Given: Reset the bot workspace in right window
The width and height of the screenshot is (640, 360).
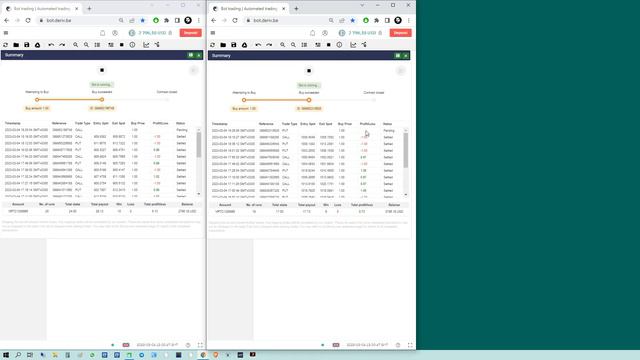Looking at the screenshot, I should tap(212, 45).
